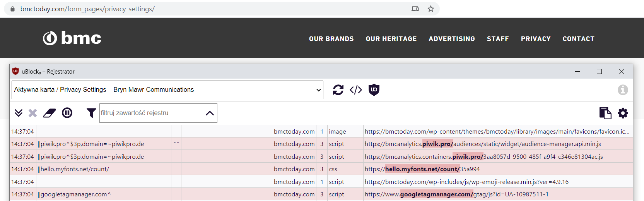Screen dimensions: 644x201
Task: Export logger content clipboard icon
Action: (605, 113)
